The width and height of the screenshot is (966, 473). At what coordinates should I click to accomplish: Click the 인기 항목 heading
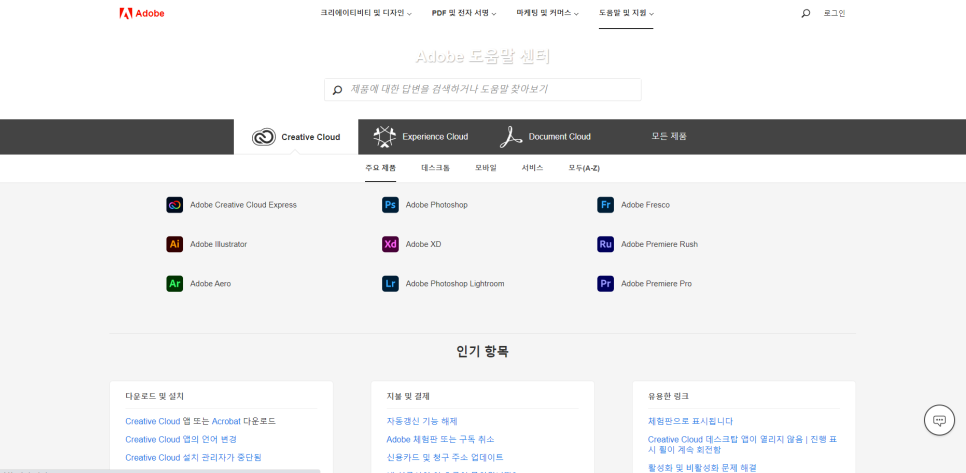pyautogui.click(x=482, y=352)
